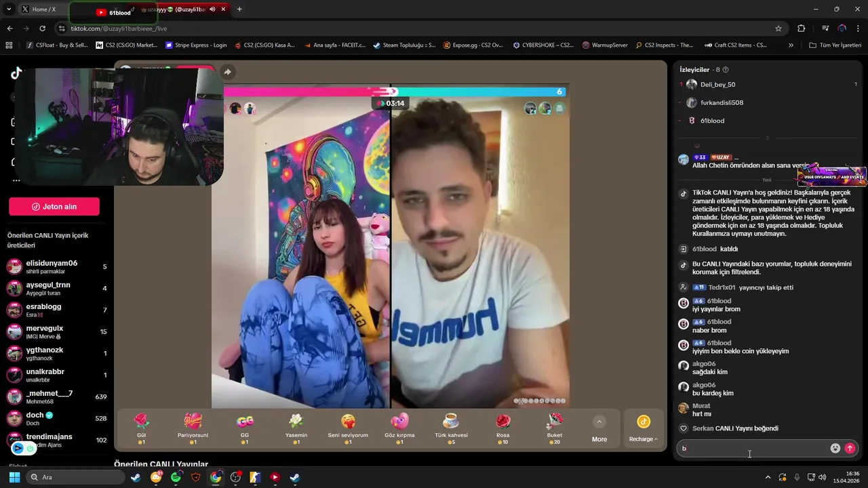This screenshot has width=868, height=488.
Task: Open suggested streamer mervegulx
Action: click(x=57, y=331)
